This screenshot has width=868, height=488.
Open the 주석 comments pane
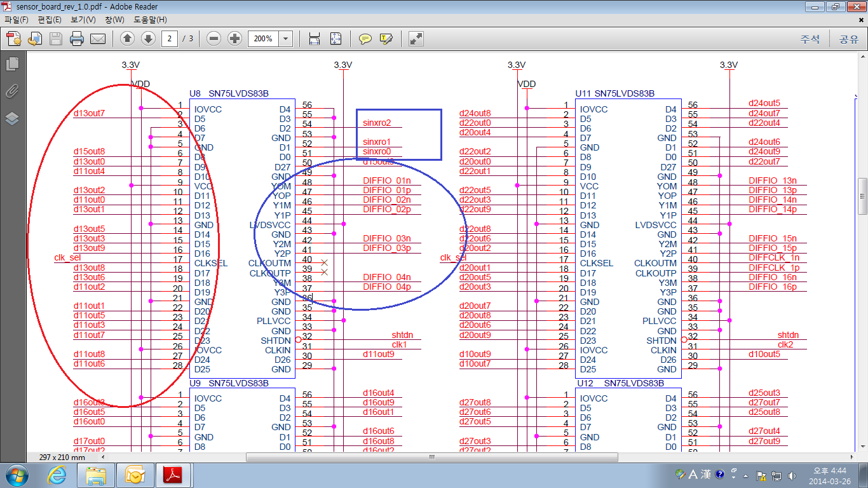point(810,39)
